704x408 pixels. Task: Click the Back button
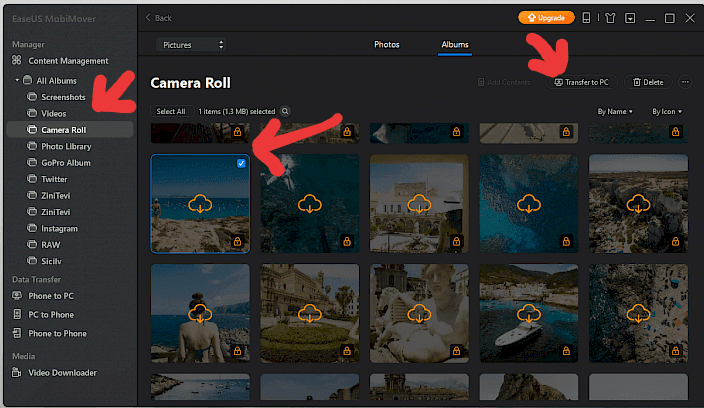point(158,18)
